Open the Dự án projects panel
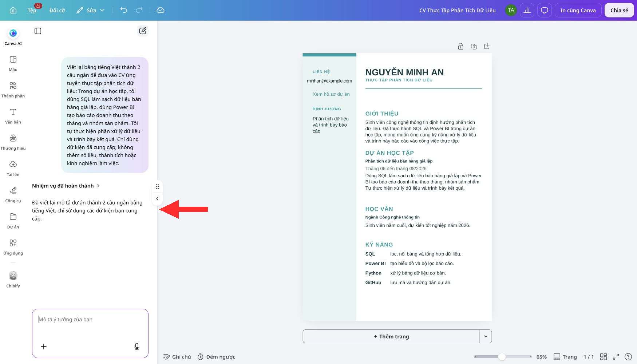The image size is (637, 364). (13, 221)
